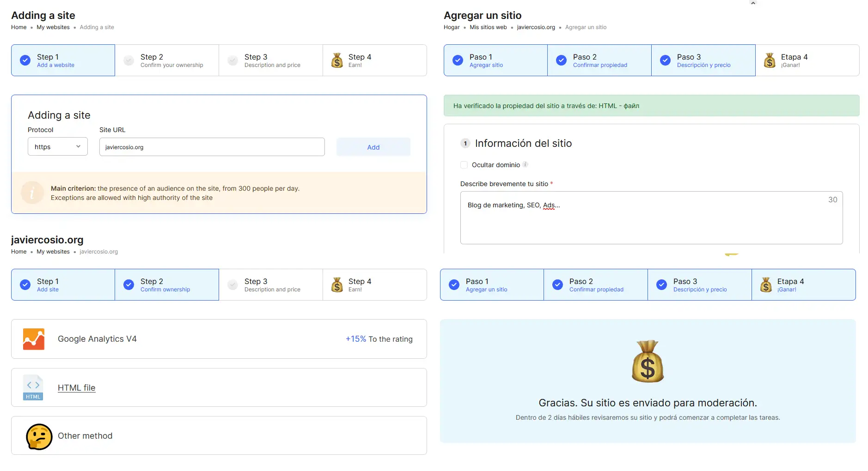
Task: Click the large money bag moderation icon
Action: pos(648,362)
